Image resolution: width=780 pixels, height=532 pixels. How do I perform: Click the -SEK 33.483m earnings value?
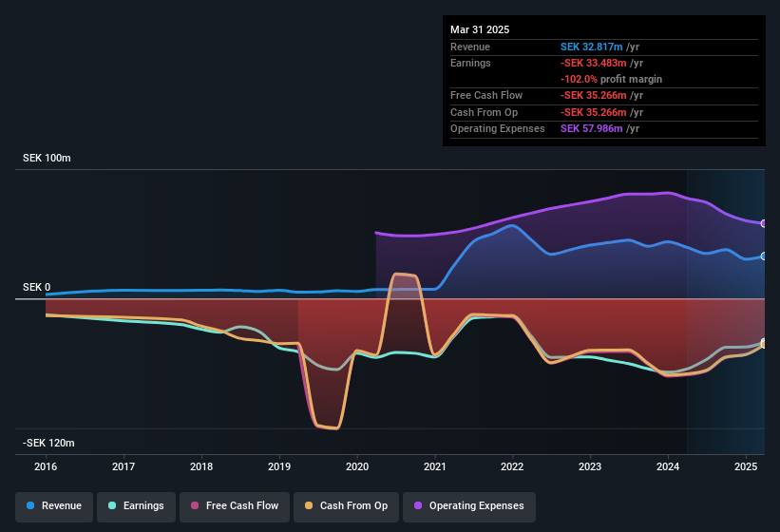pyautogui.click(x=594, y=63)
